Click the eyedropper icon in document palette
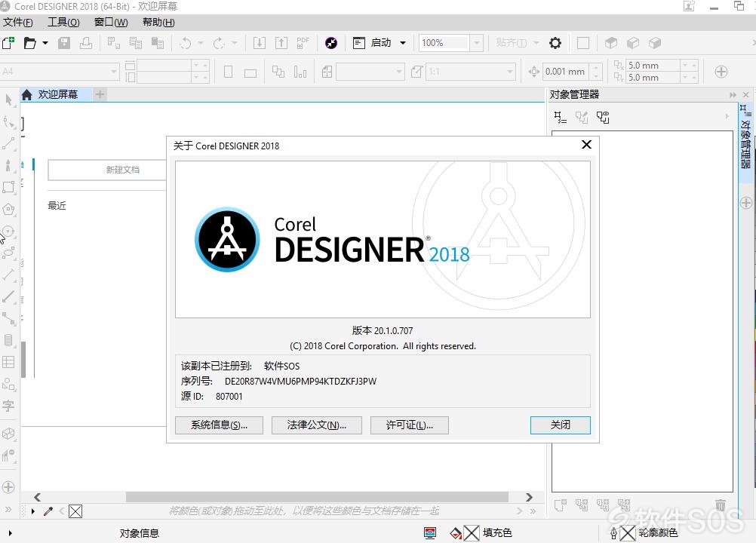 (48, 511)
